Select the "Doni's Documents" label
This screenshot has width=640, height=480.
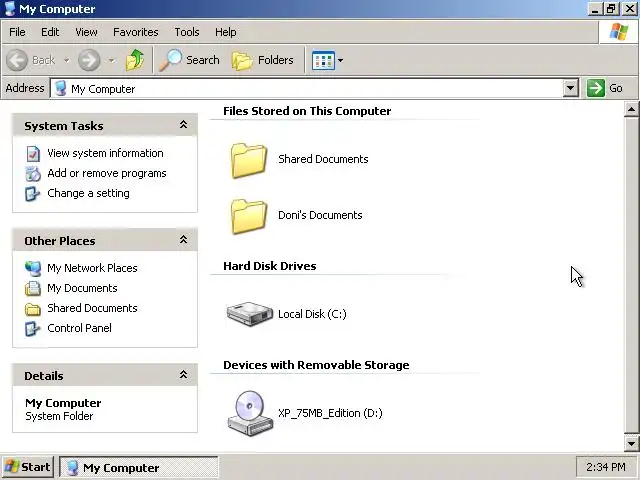pyautogui.click(x=320, y=215)
